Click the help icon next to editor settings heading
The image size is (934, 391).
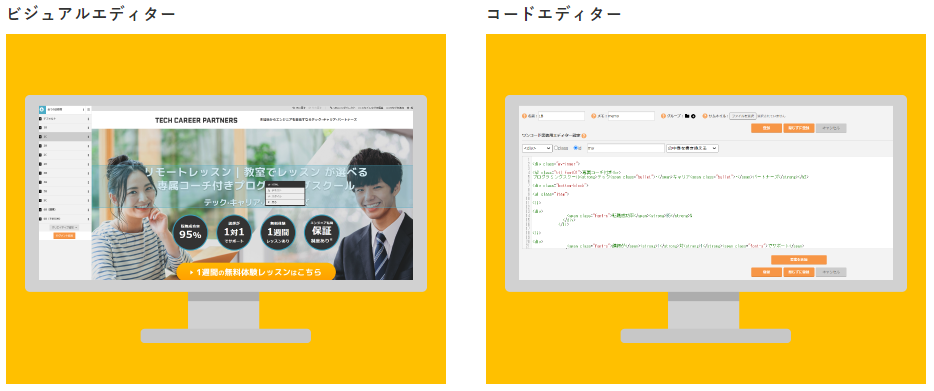click(584, 136)
